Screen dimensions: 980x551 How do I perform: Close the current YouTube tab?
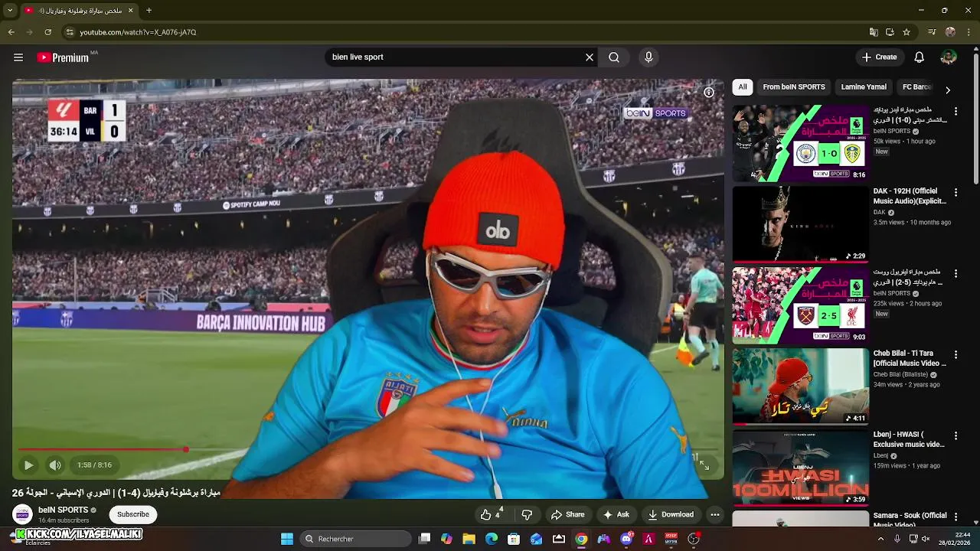tap(130, 11)
